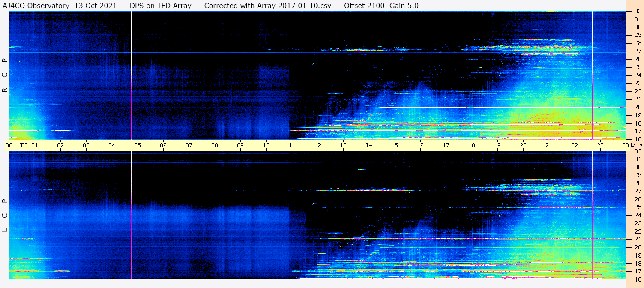Click the 18 hour tick on UTC axis

(472, 145)
